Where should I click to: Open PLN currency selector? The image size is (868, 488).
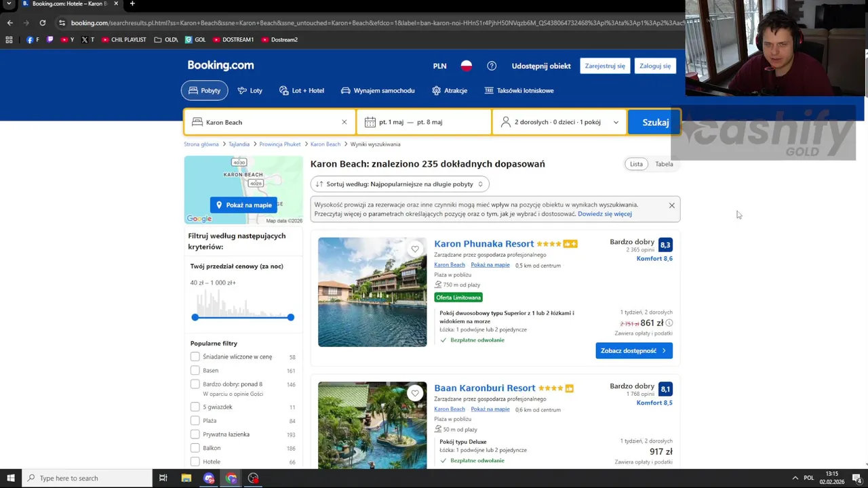click(x=439, y=66)
